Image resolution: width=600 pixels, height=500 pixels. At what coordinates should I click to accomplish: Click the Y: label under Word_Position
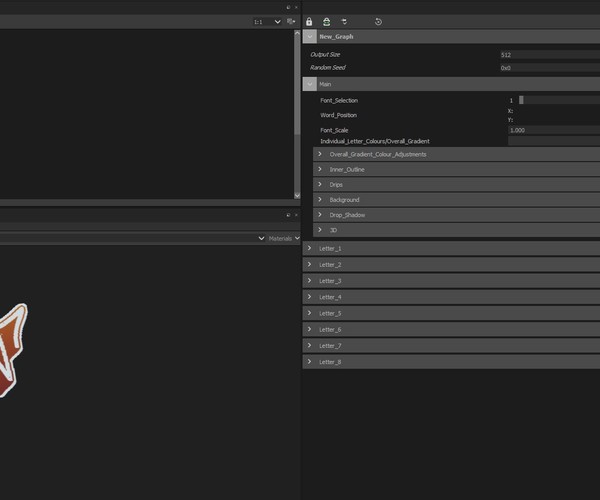[510, 120]
